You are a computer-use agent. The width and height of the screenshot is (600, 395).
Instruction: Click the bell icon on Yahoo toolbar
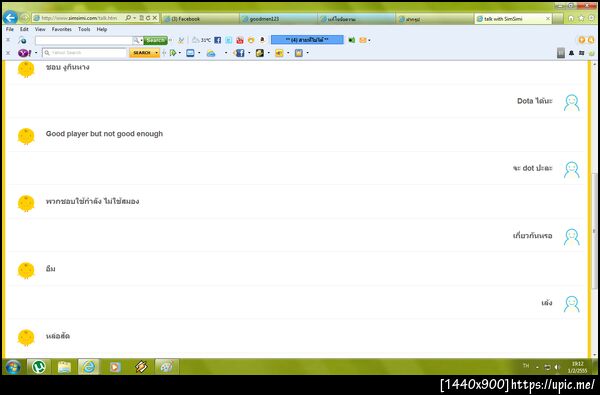572,53
